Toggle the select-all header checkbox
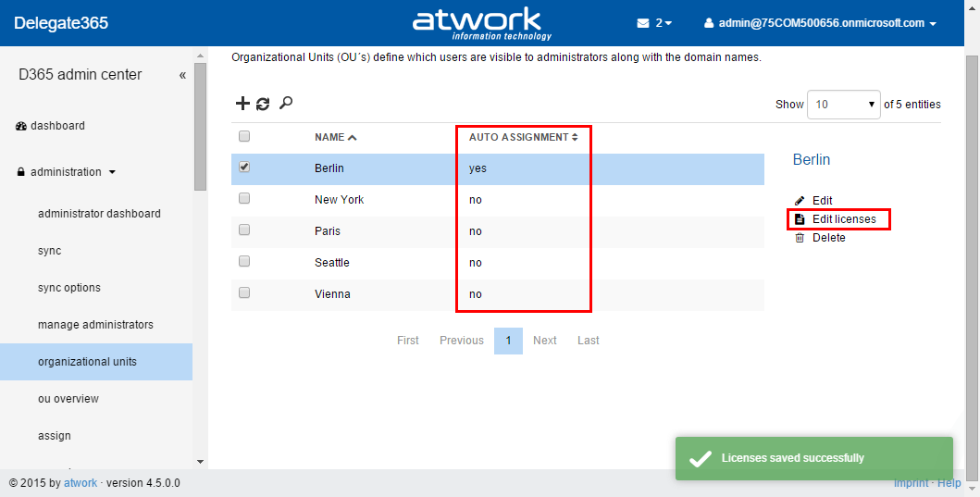 [244, 136]
